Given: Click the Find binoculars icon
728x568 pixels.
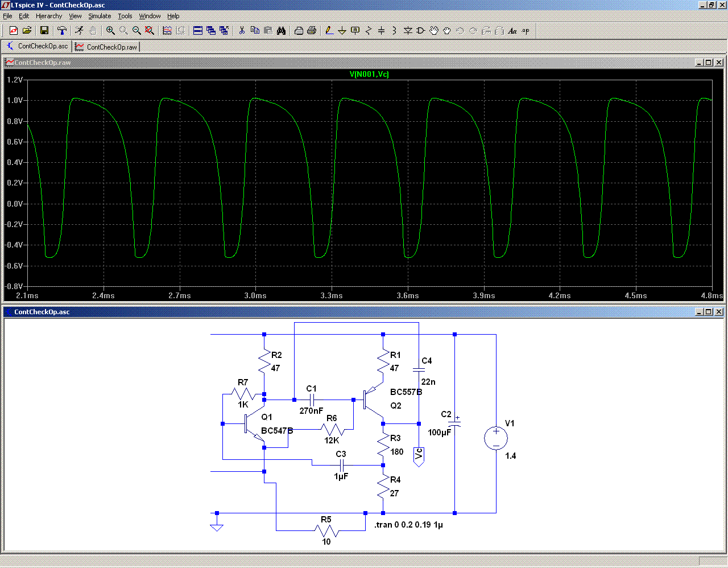Looking at the screenshot, I should coord(281,31).
